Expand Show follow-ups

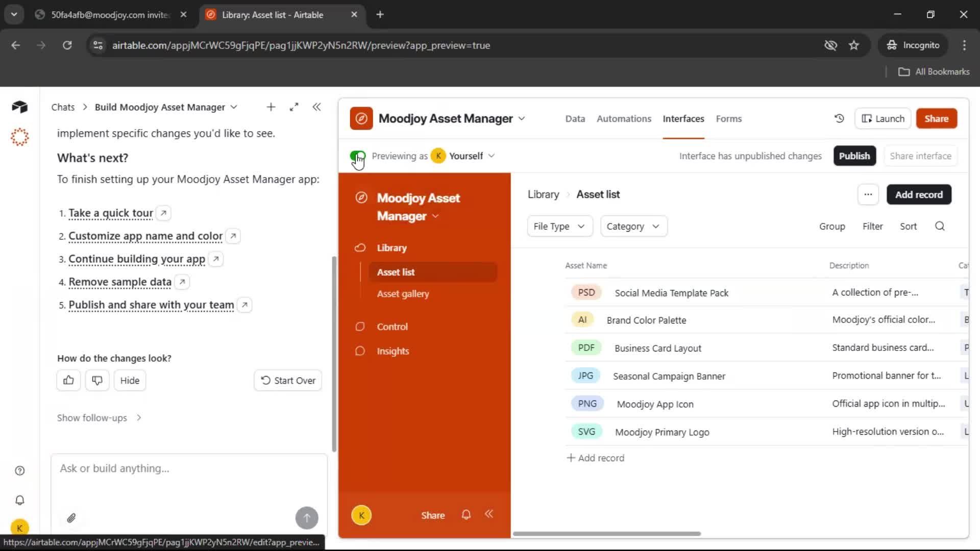[x=100, y=418]
